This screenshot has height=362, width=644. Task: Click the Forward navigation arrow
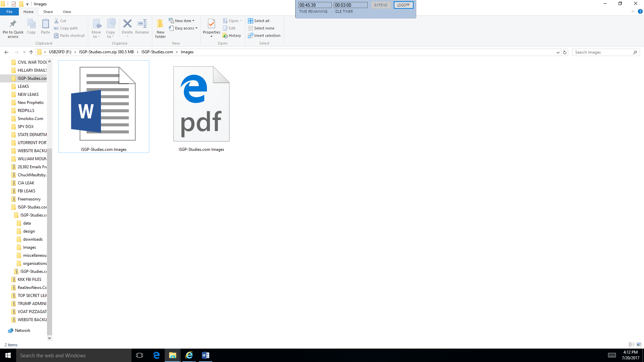point(16,52)
